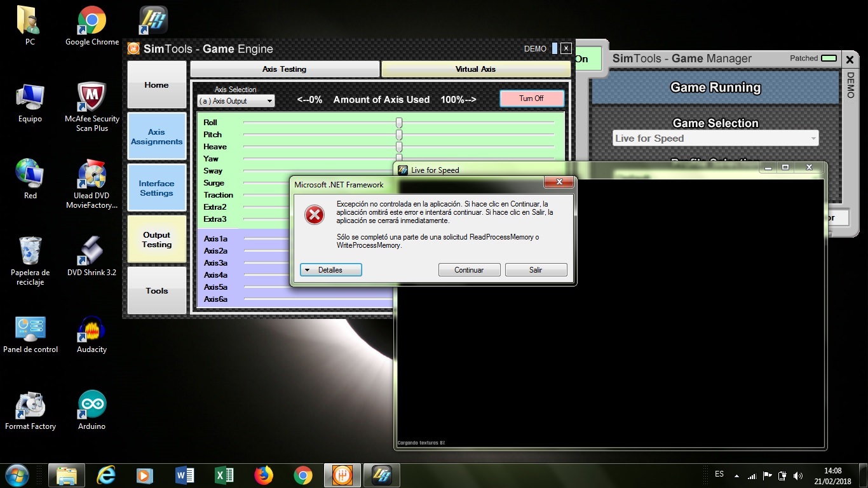Open Word from the taskbar
This screenshot has height=488, width=868.
185,475
